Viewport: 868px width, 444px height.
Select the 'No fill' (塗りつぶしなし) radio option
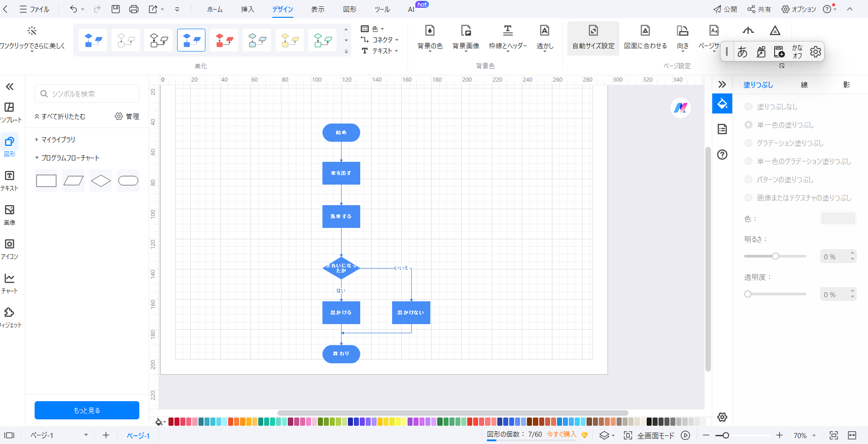click(x=748, y=107)
